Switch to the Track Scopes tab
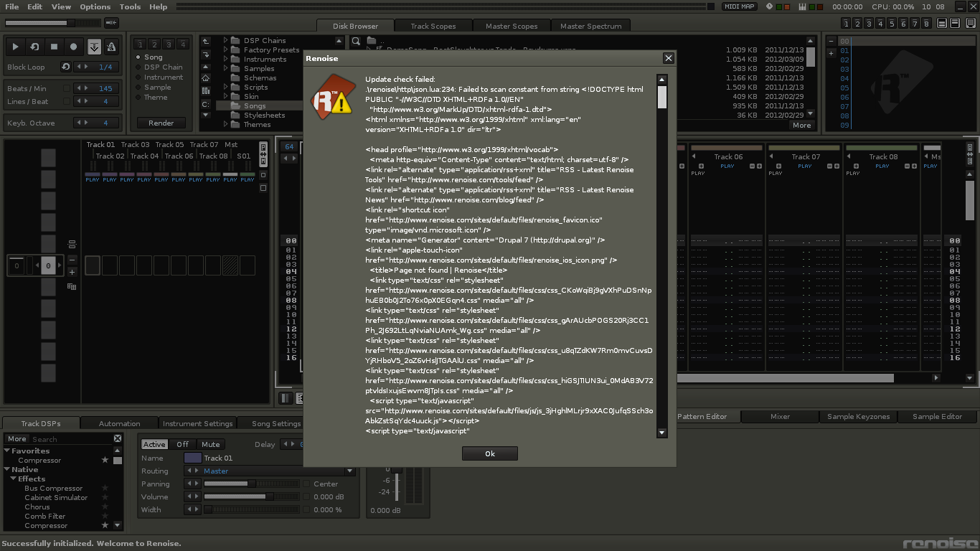Viewport: 980px width, 551px height. click(x=433, y=26)
